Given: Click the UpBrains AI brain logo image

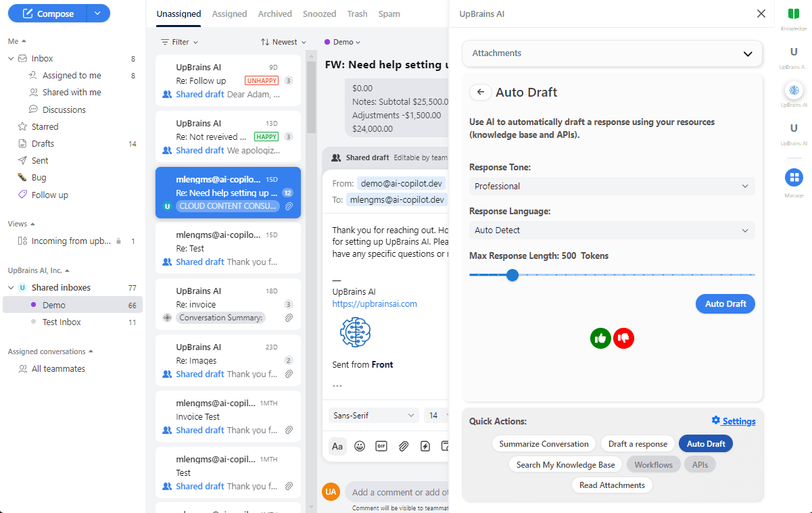Looking at the screenshot, I should coord(355,333).
